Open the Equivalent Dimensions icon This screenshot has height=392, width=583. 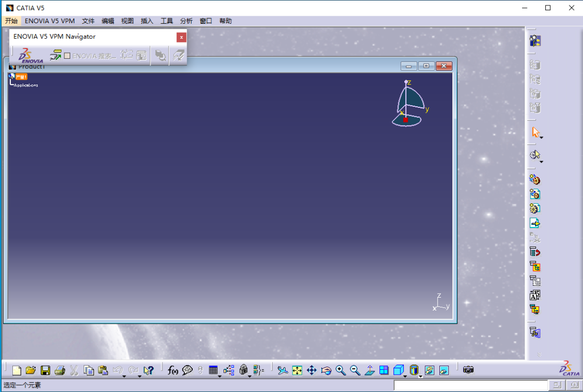click(259, 370)
